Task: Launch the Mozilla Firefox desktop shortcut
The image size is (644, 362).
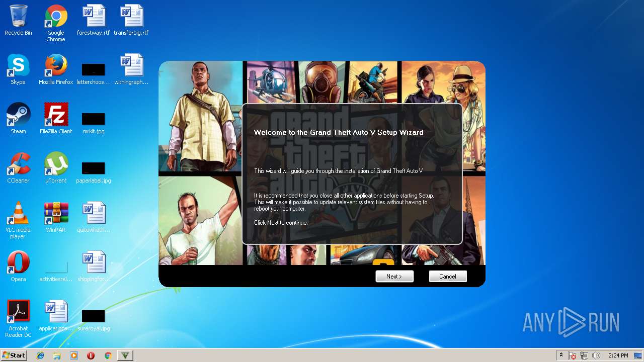Action: [x=56, y=70]
